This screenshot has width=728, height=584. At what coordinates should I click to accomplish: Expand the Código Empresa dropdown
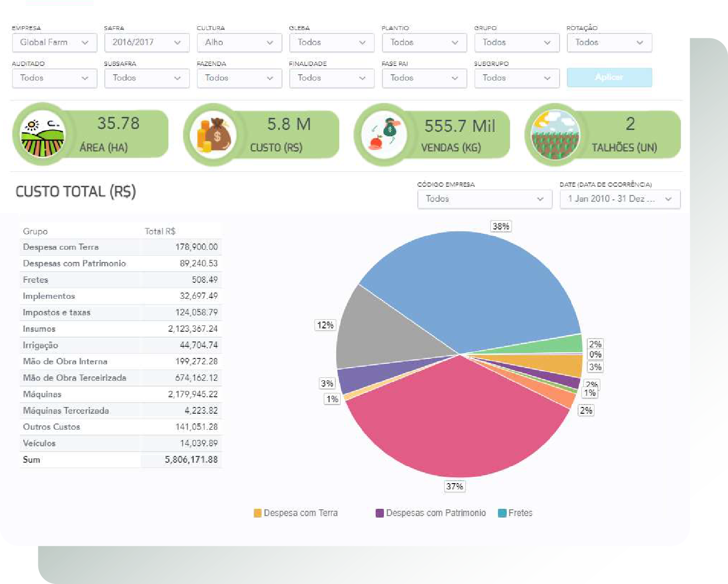coord(484,199)
